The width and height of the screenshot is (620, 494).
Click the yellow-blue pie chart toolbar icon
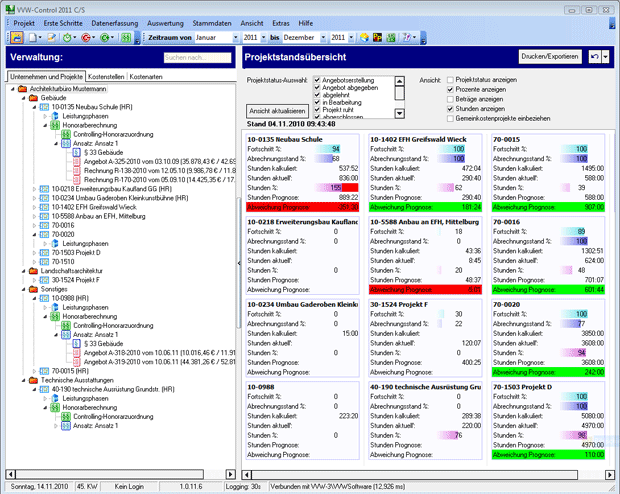(x=364, y=38)
